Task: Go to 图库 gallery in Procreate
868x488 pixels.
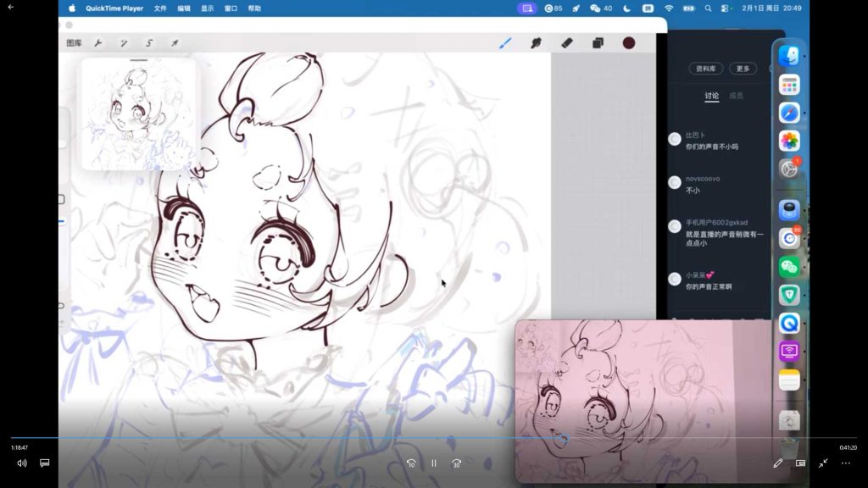Action: 75,43
